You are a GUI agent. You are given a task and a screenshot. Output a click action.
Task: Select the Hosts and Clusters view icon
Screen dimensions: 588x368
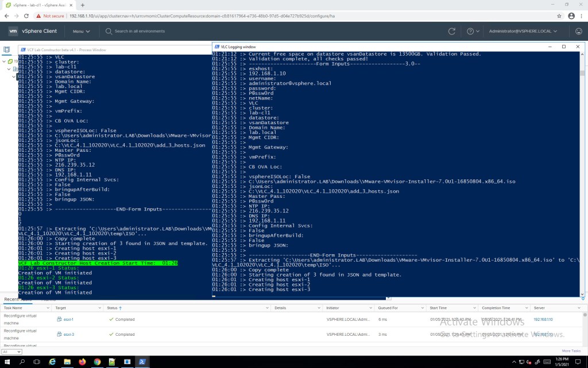coord(7,50)
